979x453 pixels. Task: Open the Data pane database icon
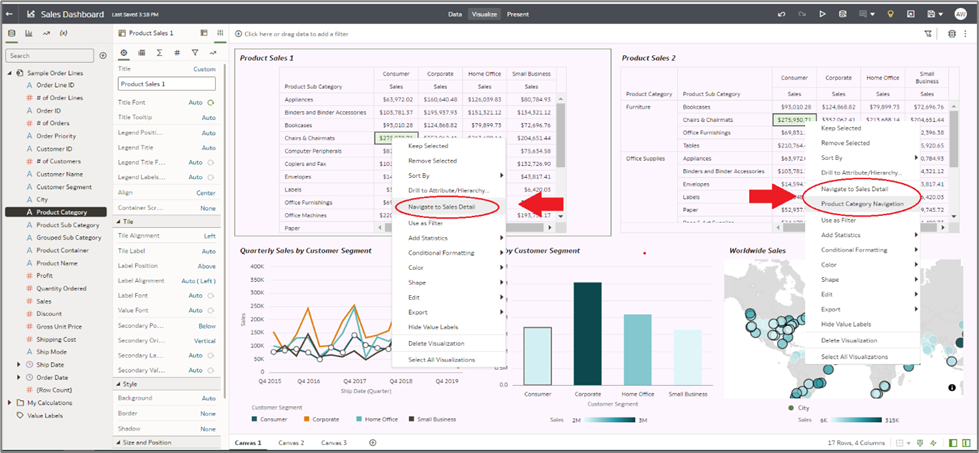[x=12, y=33]
